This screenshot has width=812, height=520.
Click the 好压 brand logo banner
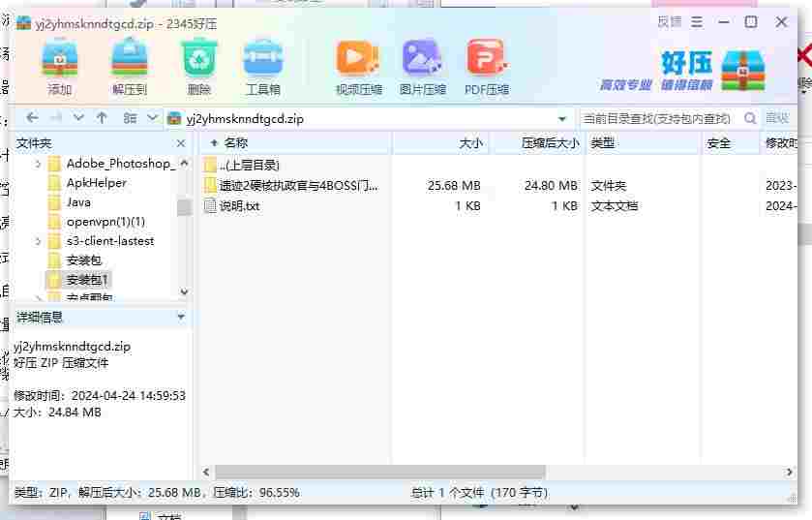(x=682, y=71)
